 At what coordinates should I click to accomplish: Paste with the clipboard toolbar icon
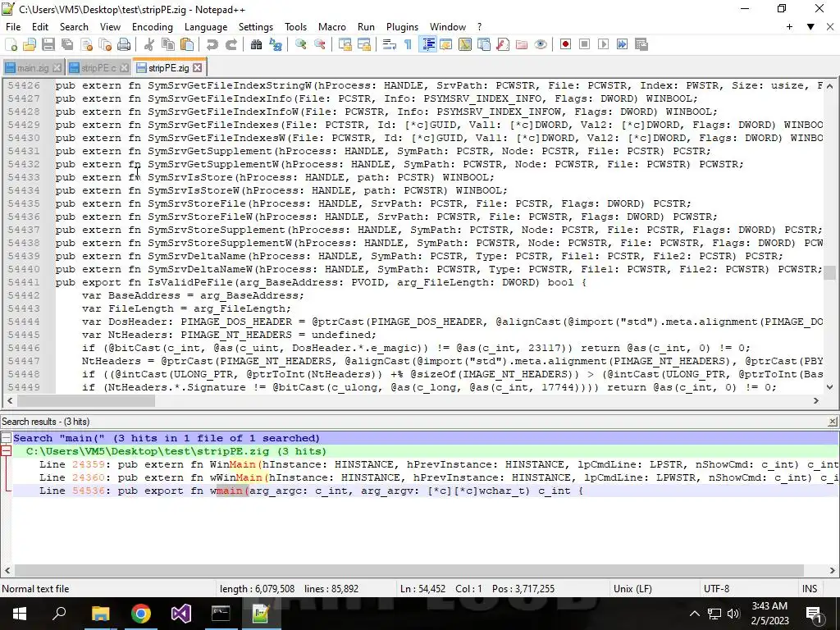[x=187, y=44]
